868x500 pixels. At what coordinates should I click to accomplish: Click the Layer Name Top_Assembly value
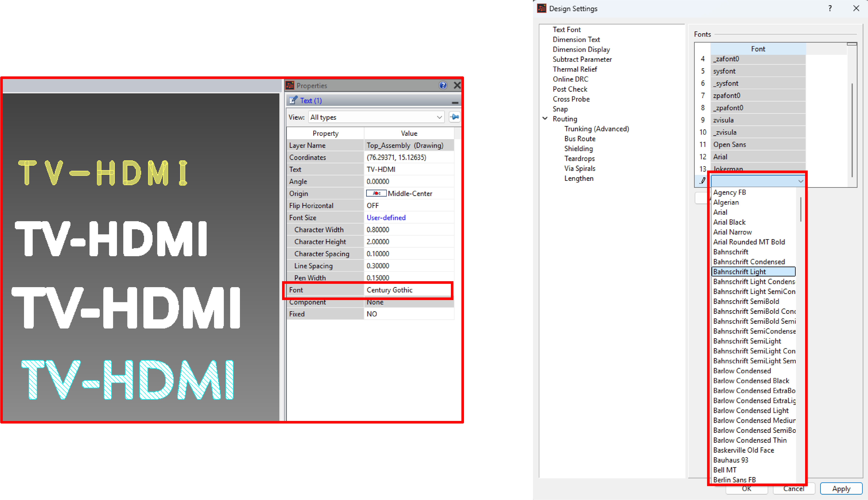(x=409, y=145)
